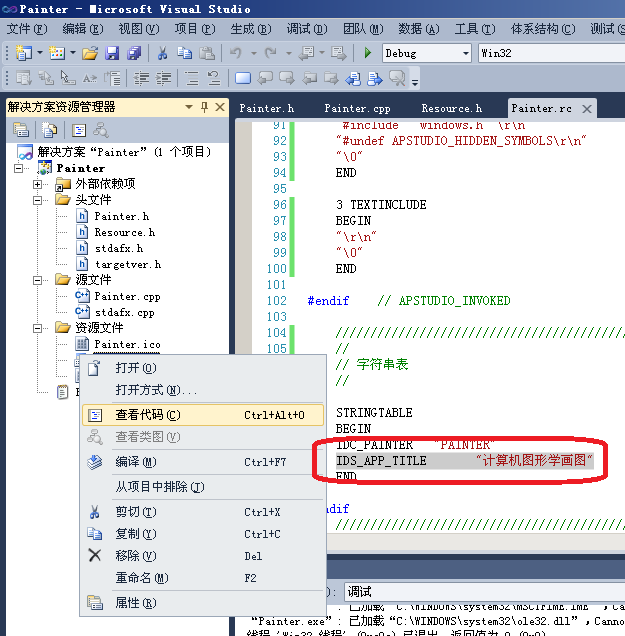Open the 生成(B) menu

(x=251, y=29)
